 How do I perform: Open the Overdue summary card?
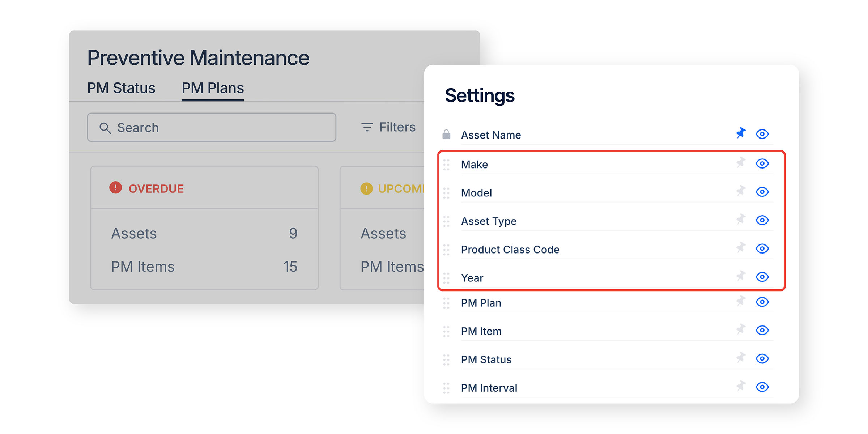click(x=204, y=228)
